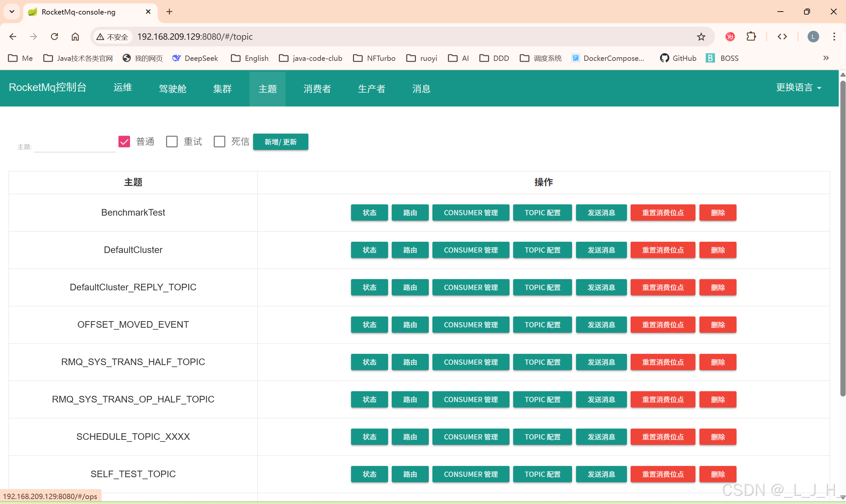This screenshot has height=504, width=846.
Task: Click the 新增/更新 button
Action: click(x=281, y=142)
